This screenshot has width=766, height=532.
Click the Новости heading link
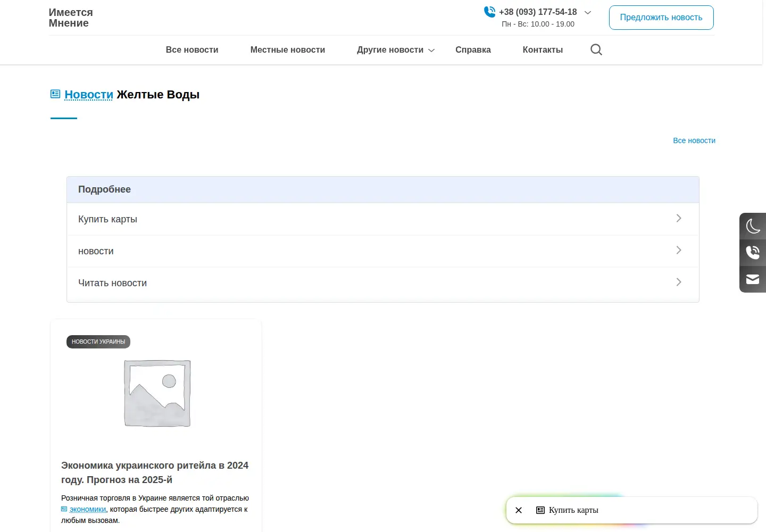(x=89, y=94)
